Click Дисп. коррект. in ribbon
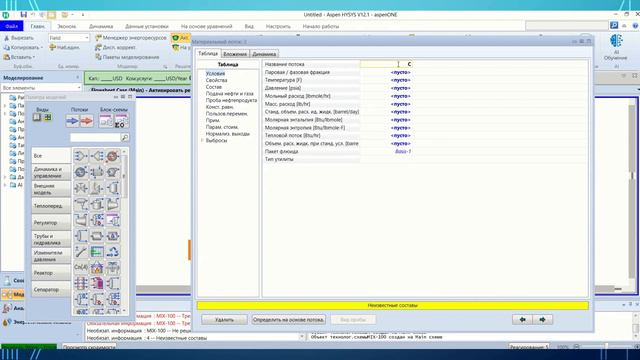Image resolution: width=640 pixels, height=360 pixels. (115, 47)
